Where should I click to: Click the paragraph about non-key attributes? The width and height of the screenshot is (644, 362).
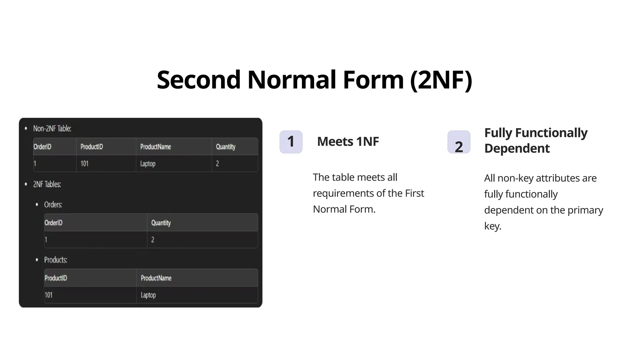pos(543,202)
